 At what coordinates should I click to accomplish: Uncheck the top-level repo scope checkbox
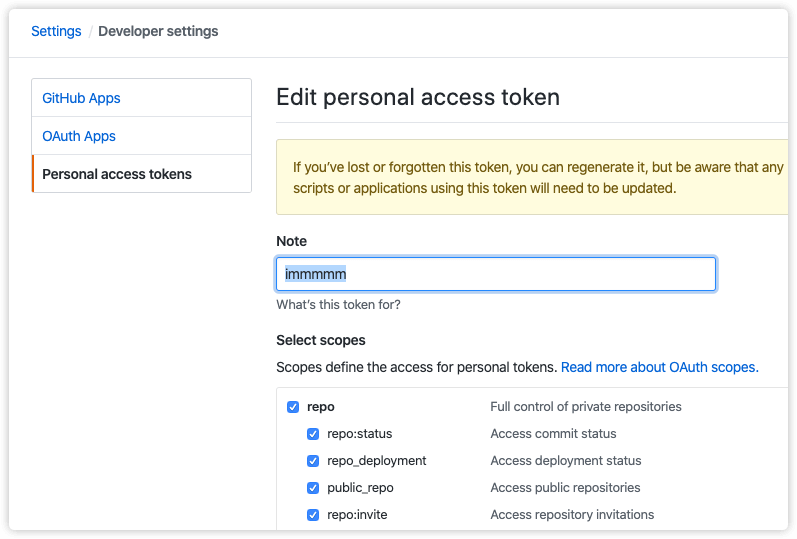tap(293, 407)
